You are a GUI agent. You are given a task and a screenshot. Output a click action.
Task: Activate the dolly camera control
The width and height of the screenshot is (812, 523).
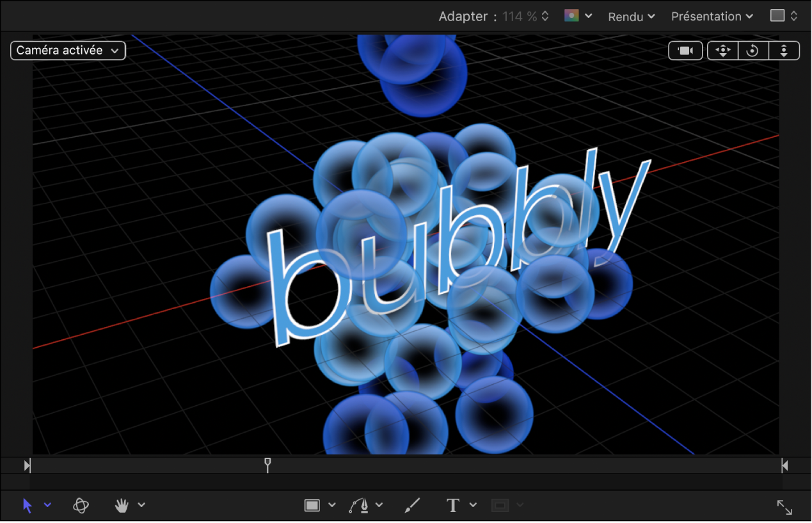(x=784, y=50)
